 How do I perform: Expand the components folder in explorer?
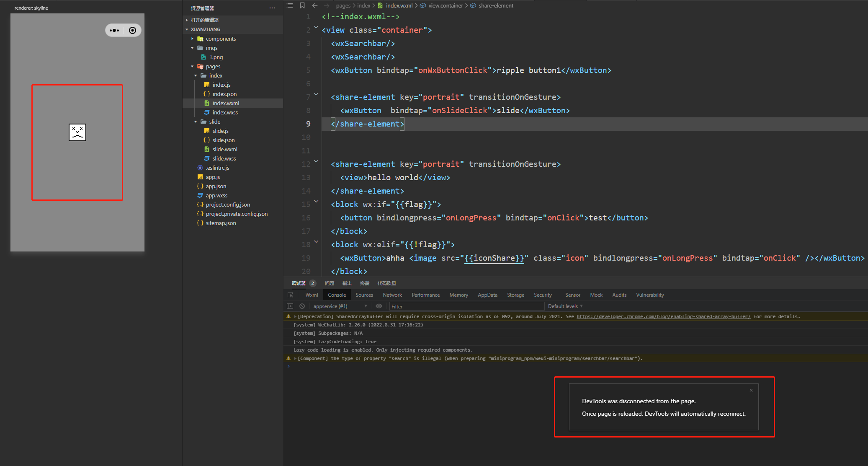tap(220, 39)
